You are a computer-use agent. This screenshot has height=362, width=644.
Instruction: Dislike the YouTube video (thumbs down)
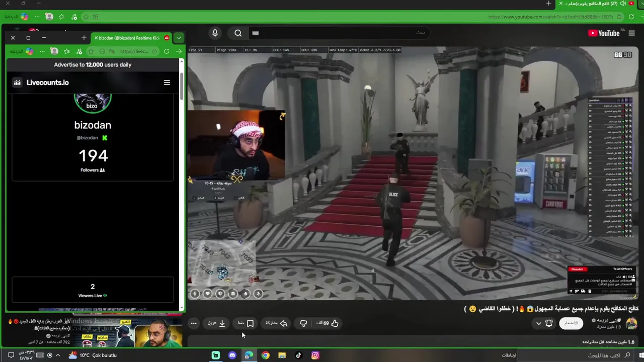pos(303,323)
